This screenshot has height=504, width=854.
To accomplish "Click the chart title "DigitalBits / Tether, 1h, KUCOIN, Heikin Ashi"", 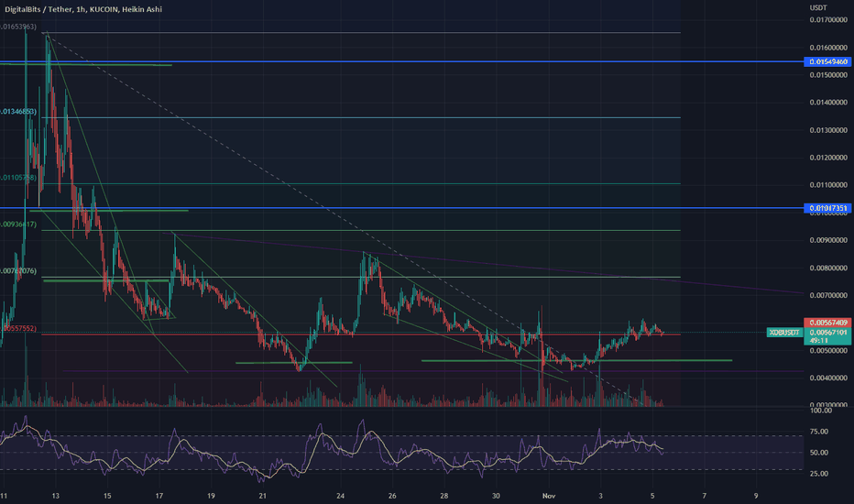I will [83, 9].
